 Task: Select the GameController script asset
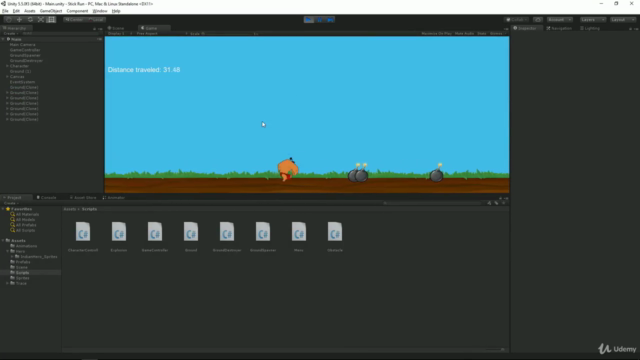coord(155,237)
